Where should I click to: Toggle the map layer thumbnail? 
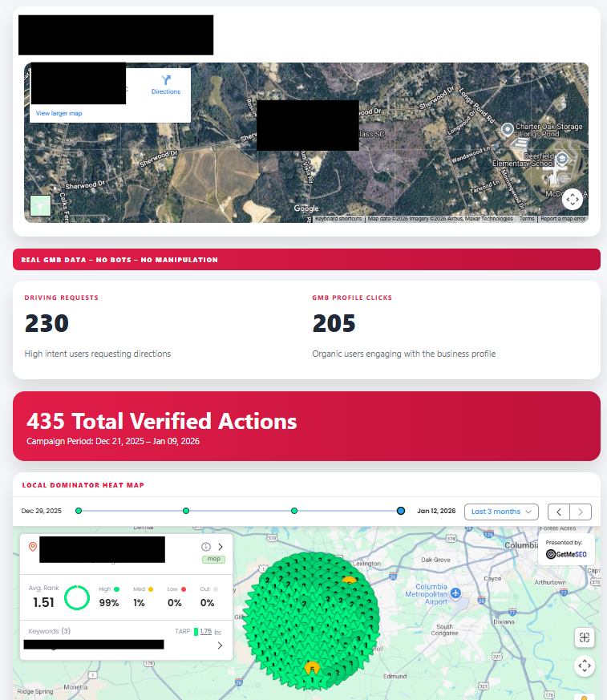40,205
